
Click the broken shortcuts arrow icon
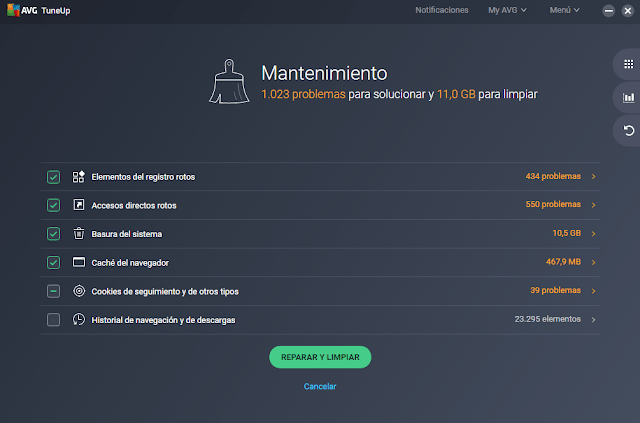(79, 205)
